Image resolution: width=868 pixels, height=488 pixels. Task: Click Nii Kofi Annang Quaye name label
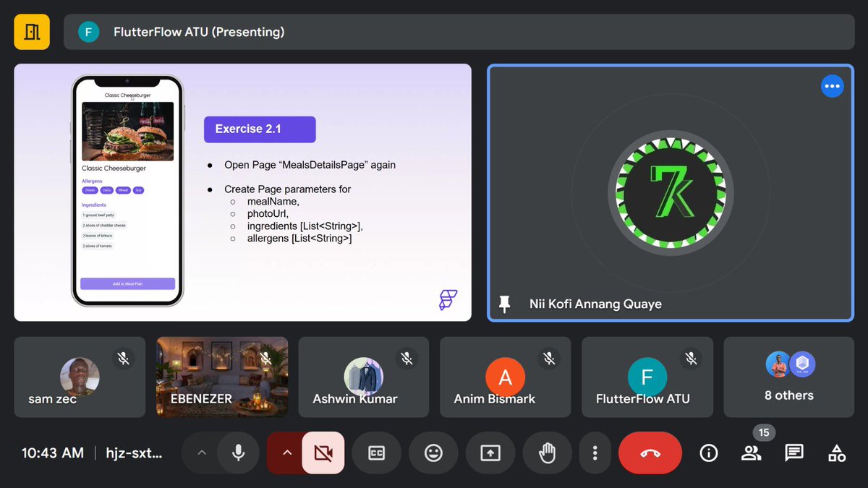[595, 304]
